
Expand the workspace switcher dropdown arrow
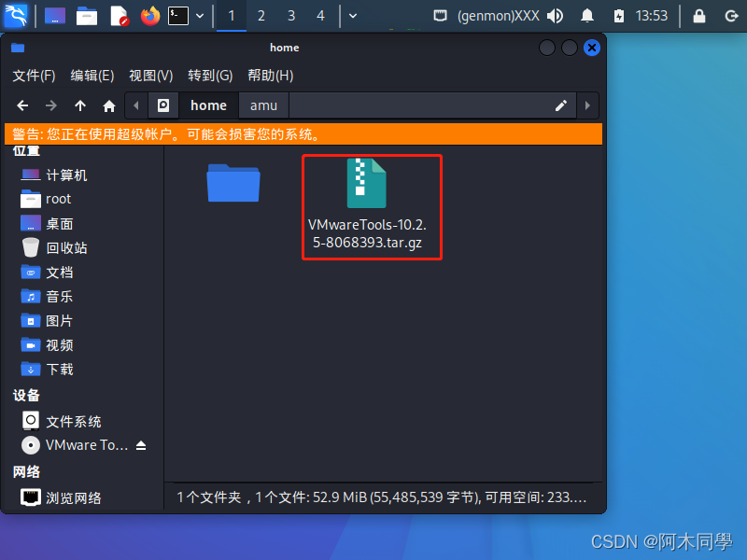(353, 16)
